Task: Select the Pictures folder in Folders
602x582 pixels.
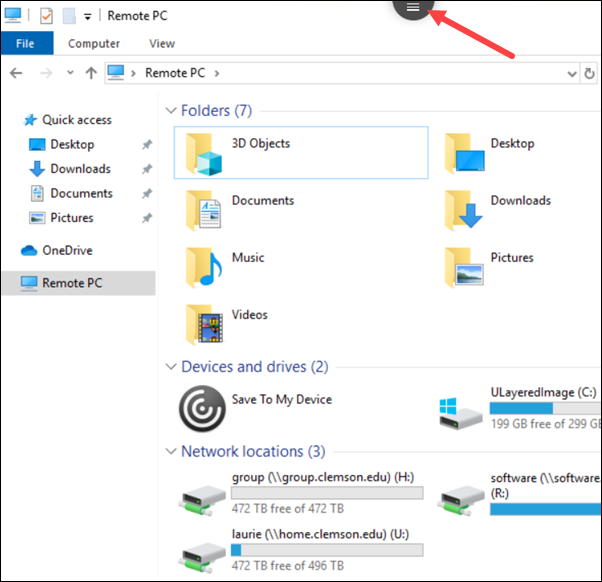Action: pos(489,267)
